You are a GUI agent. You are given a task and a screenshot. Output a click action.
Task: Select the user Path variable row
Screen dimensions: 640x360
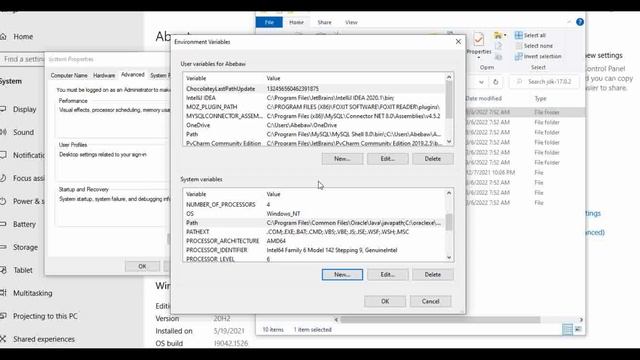314,134
